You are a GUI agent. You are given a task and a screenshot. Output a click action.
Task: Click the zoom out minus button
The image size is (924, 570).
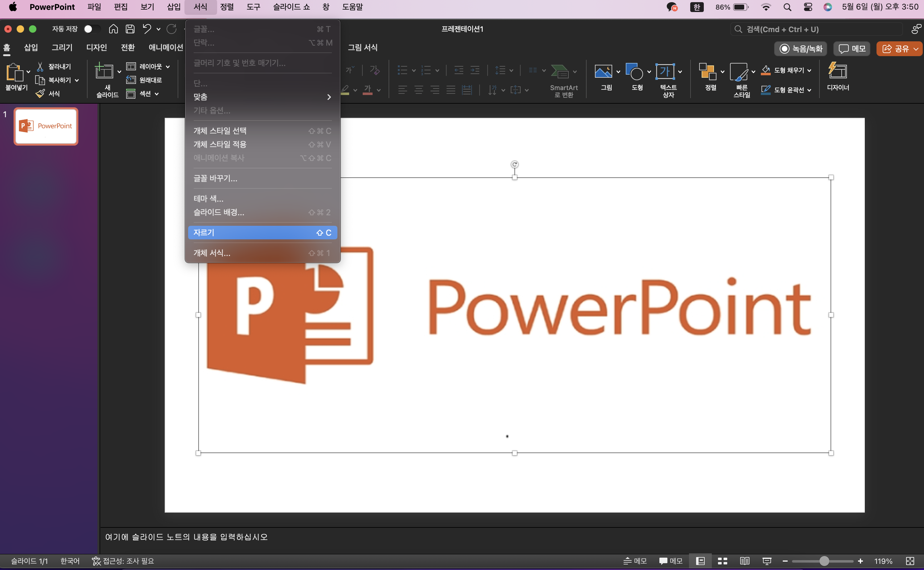pos(785,561)
